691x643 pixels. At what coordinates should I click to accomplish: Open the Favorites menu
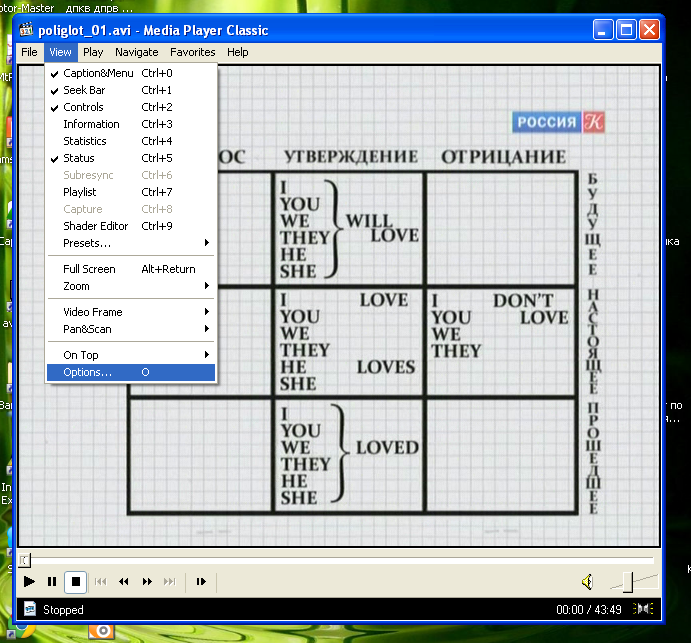[x=193, y=52]
